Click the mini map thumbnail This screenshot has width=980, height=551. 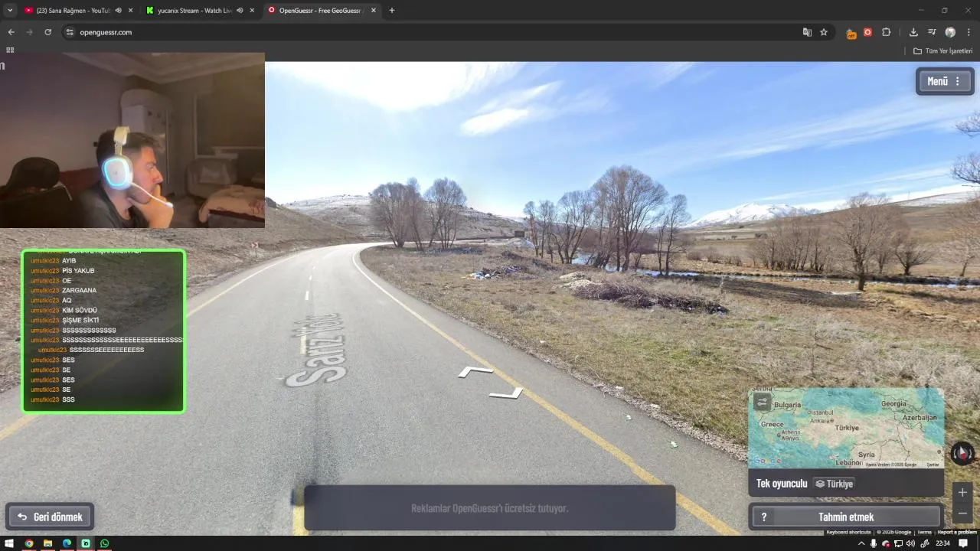tap(846, 428)
